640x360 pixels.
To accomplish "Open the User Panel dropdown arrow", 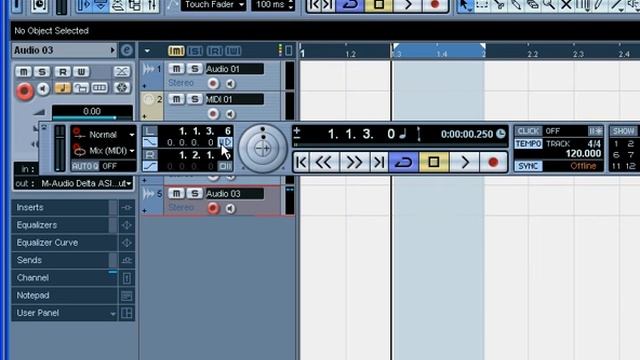I will point(113,313).
